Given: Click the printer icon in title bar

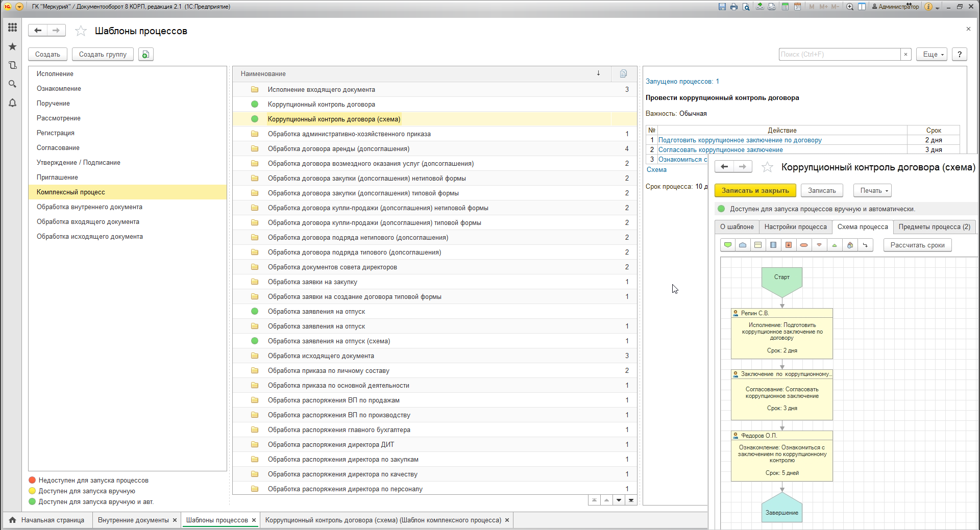Looking at the screenshot, I should pyautogui.click(x=734, y=7).
